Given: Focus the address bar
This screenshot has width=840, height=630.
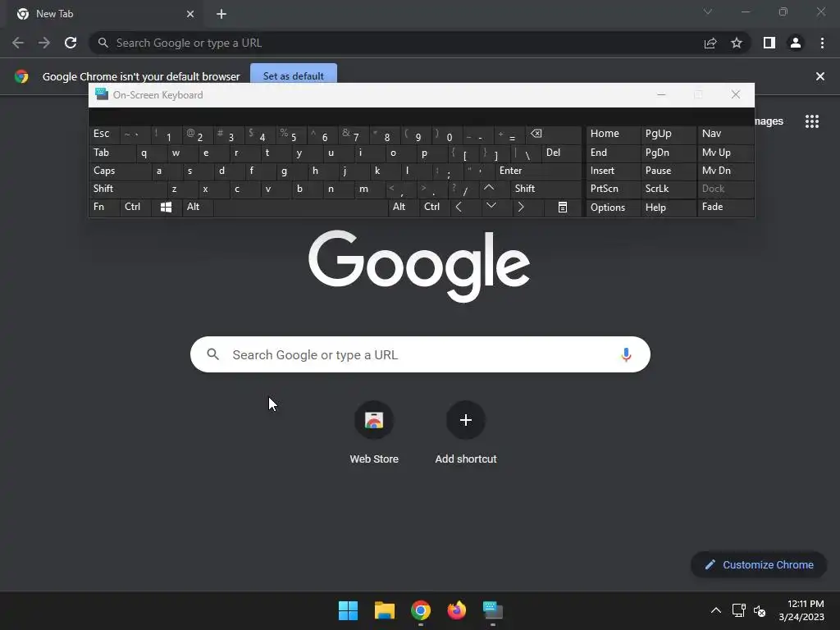Looking at the screenshot, I should click(x=396, y=43).
